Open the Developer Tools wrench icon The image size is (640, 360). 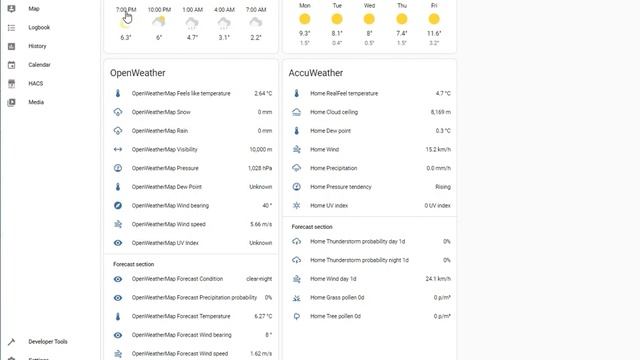click(x=11, y=342)
